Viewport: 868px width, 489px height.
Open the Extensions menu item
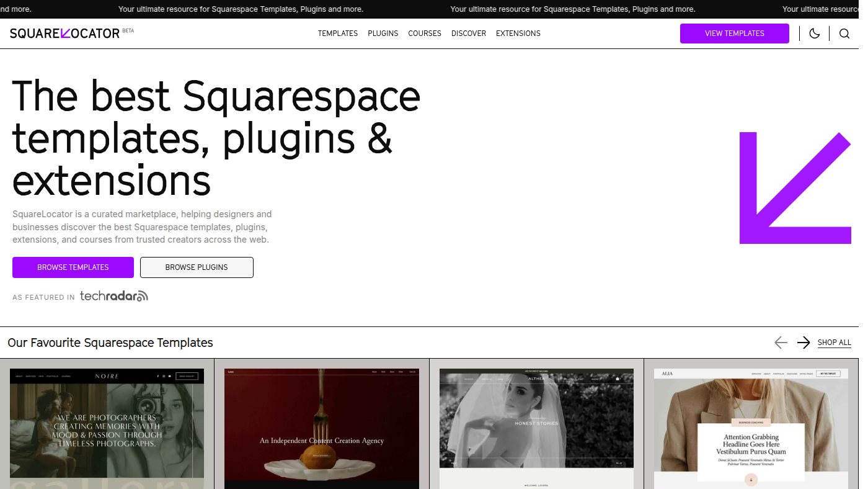(518, 34)
